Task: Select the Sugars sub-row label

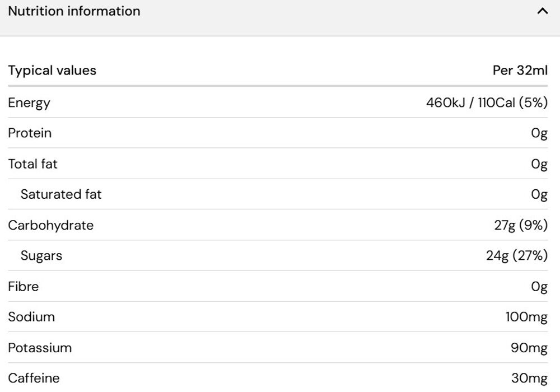Action: [x=41, y=255]
